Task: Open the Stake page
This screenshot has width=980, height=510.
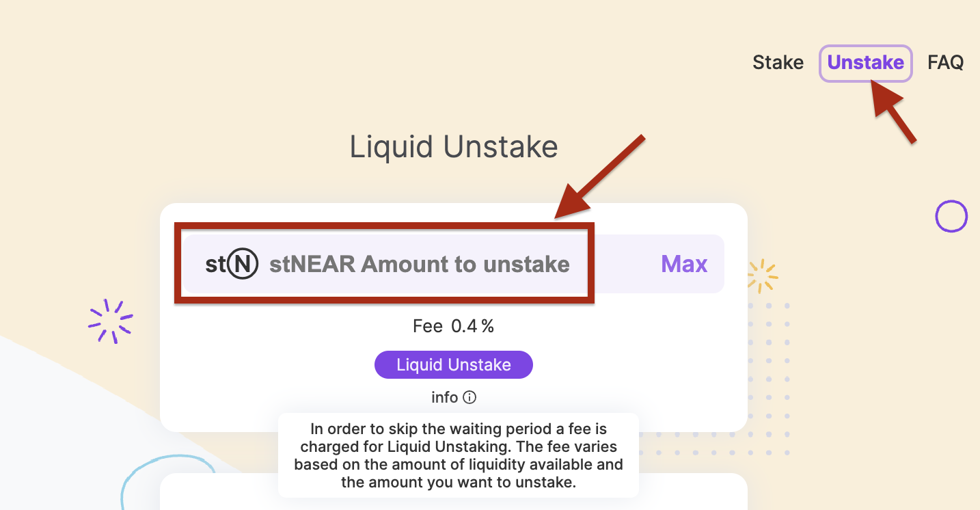Action: click(x=778, y=63)
